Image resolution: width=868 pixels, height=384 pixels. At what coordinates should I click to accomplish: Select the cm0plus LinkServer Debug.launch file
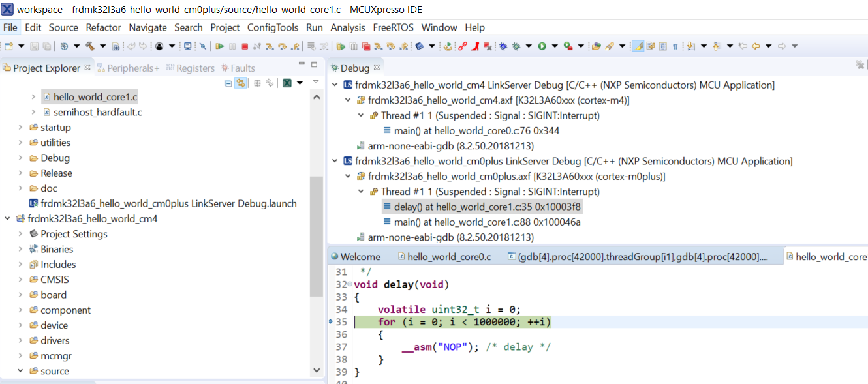coord(163,204)
